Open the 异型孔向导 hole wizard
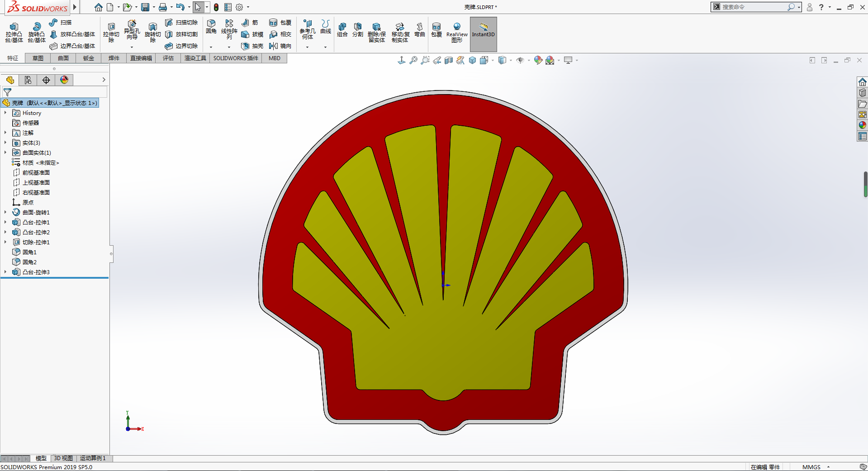The width and height of the screenshot is (868, 471). [132, 30]
